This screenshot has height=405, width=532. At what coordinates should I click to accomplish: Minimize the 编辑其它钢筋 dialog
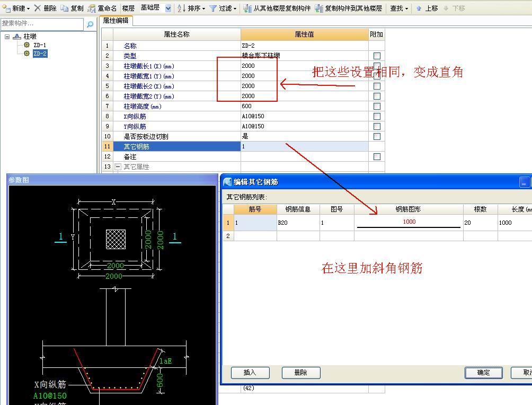click(525, 182)
